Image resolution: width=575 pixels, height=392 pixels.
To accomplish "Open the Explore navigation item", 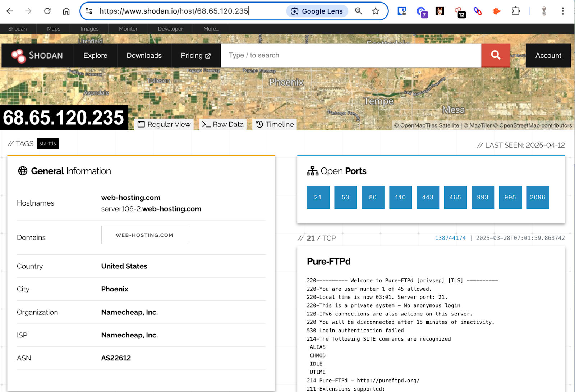I will [x=95, y=56].
